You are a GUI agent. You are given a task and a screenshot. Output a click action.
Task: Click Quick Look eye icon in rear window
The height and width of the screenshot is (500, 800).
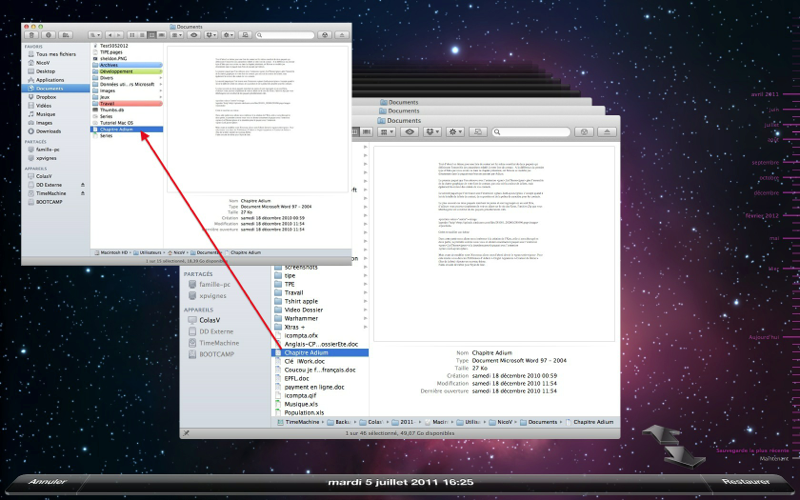(x=410, y=131)
